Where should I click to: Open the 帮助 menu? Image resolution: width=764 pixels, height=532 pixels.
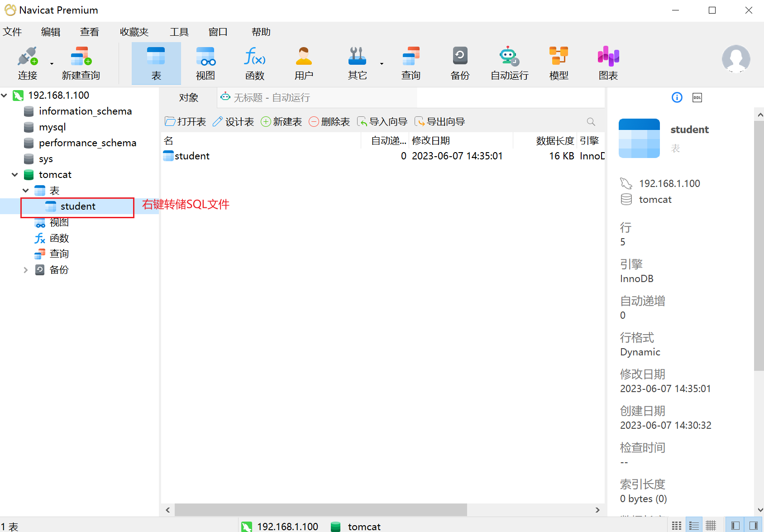click(x=261, y=32)
